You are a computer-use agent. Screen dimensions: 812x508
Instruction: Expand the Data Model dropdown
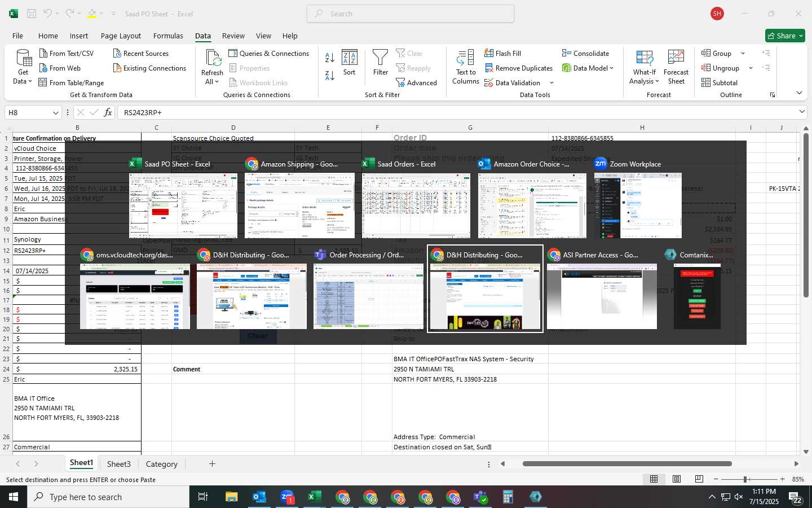[x=611, y=68]
